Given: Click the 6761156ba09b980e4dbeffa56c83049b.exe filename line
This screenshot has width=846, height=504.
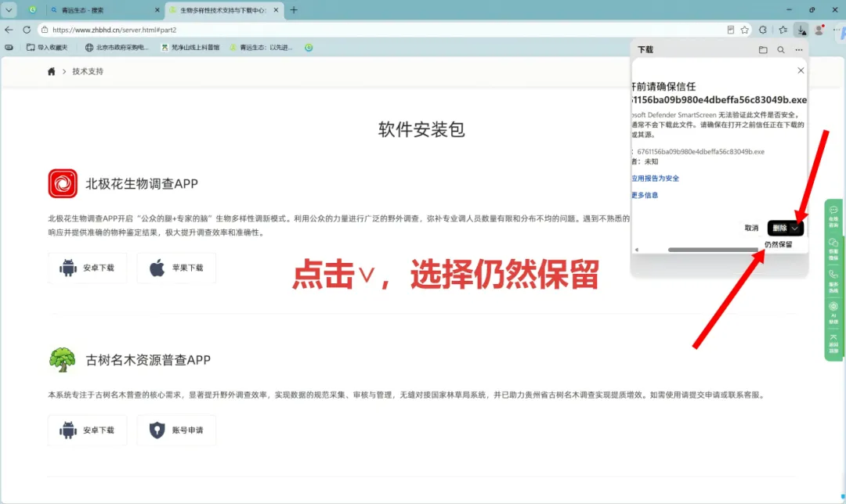Looking at the screenshot, I should 700,152.
